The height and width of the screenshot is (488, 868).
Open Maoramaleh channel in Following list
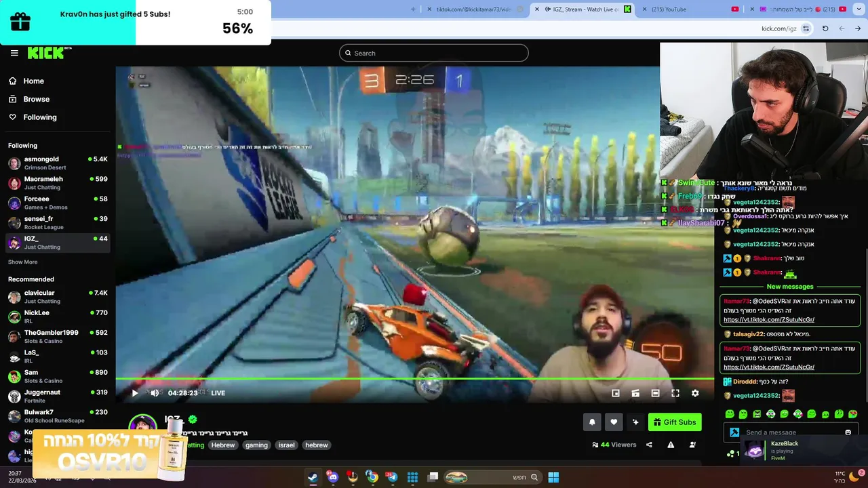point(58,183)
